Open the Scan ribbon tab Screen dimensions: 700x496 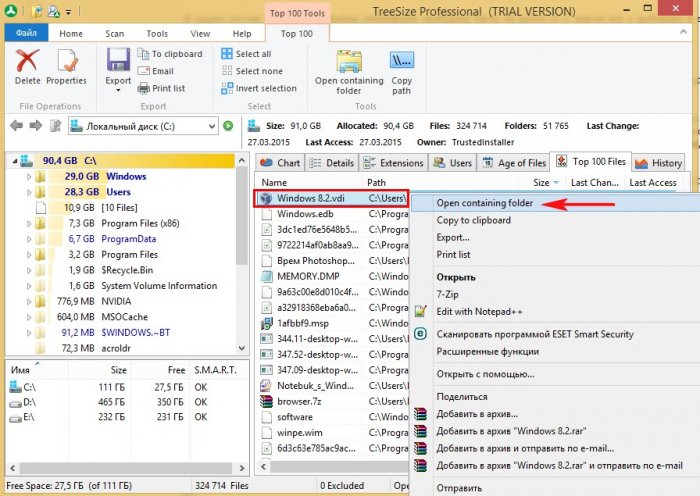115,33
